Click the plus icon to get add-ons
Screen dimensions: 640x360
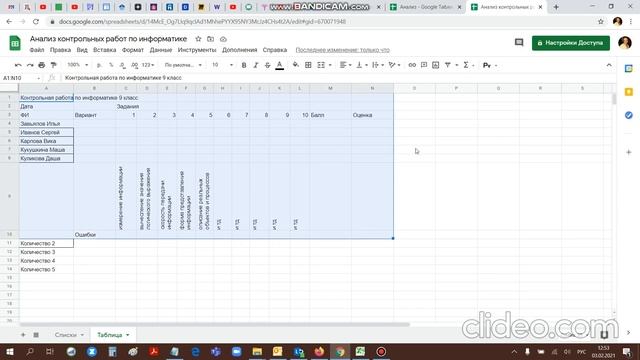pos(629,152)
